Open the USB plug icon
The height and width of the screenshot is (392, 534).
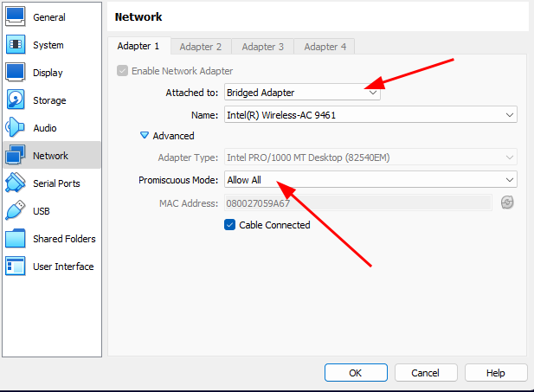[16, 210]
